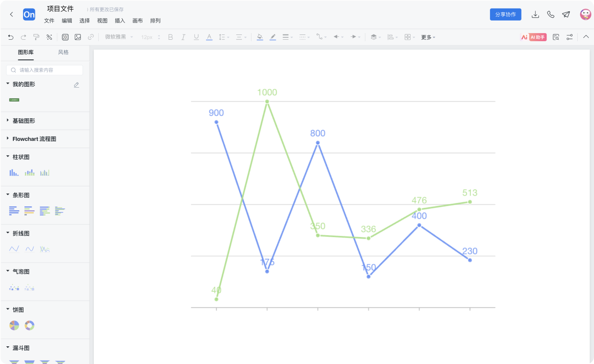The width and height of the screenshot is (594, 364).
Task: Click the download icon in header
Action: click(x=536, y=14)
